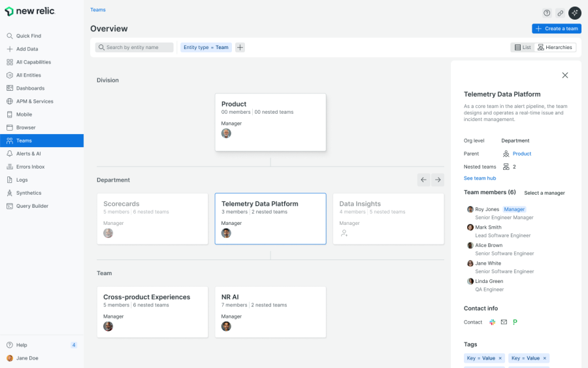The image size is (588, 368).
Task: Click the NR AI manager avatar
Action: [x=226, y=326]
